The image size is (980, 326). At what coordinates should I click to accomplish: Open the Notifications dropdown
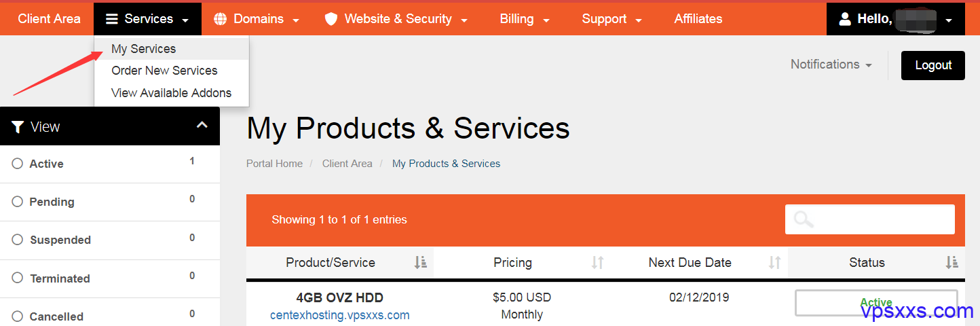(831, 65)
